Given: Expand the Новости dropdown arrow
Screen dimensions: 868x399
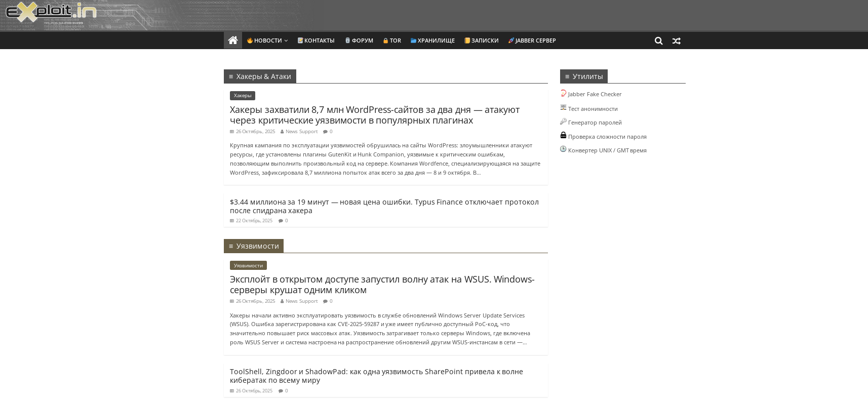Looking at the screenshot, I should 286,41.
